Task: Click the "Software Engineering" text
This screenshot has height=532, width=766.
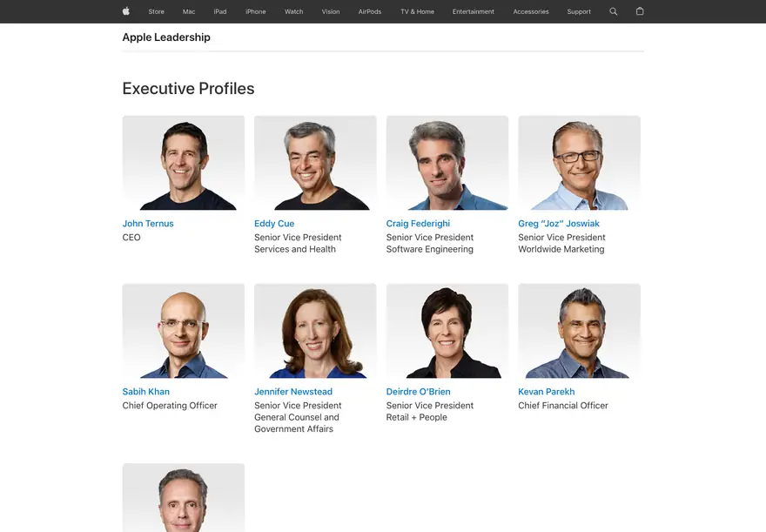Action: tap(429, 249)
